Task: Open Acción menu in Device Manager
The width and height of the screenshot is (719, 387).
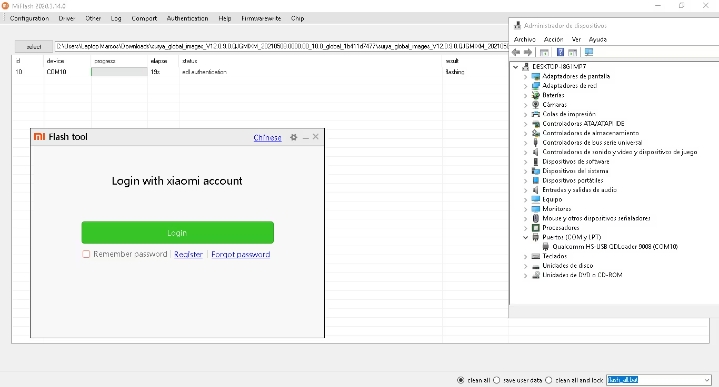Action: [553, 39]
